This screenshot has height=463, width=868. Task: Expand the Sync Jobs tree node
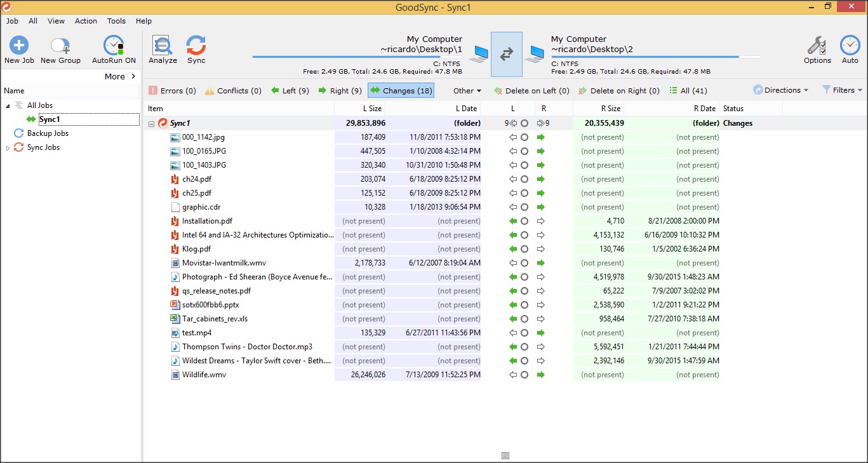coord(8,147)
